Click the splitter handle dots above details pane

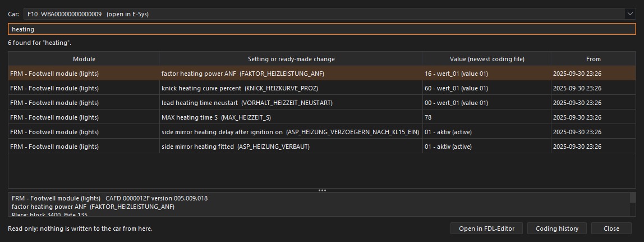322,190
